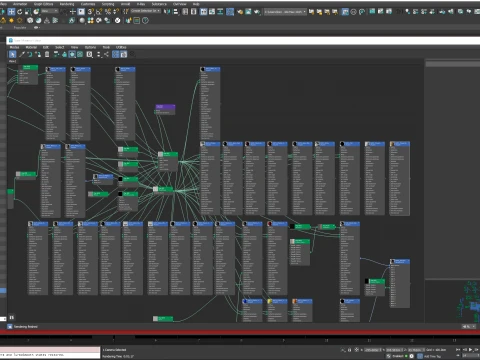480x360 pixels.
Task: Toggle Show Shaded Material in Viewport
Action: tap(72, 54)
